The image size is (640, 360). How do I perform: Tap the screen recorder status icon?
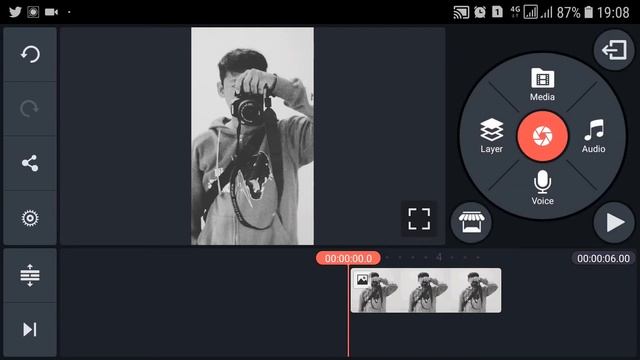(33, 12)
